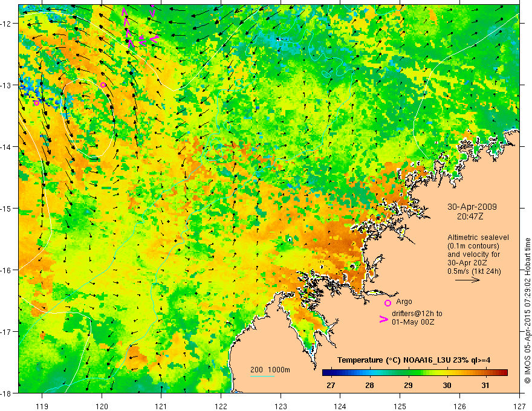Click the '200 1000m' depth label
Image resolution: width=532 pixels, height=411 pixels.
pyautogui.click(x=270, y=370)
